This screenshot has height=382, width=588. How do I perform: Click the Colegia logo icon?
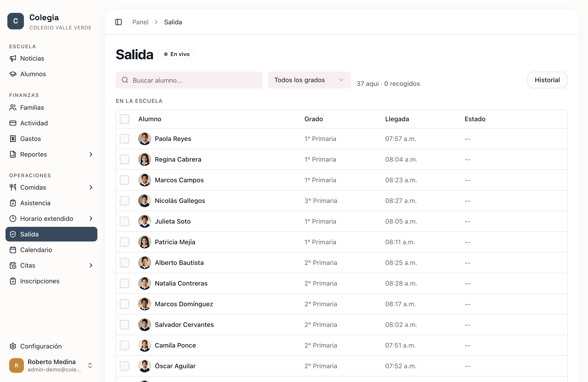click(x=16, y=21)
